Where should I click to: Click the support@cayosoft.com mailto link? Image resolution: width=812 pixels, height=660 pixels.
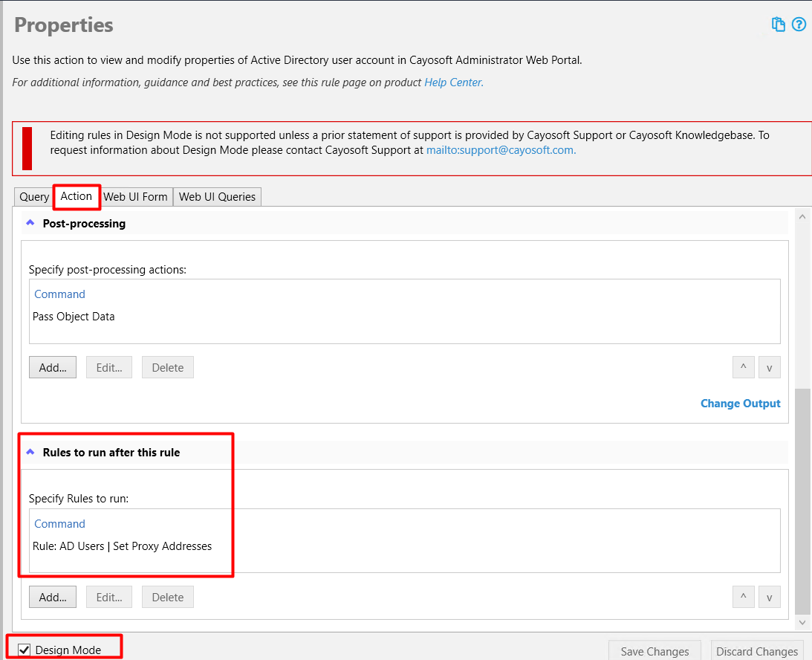(501, 150)
